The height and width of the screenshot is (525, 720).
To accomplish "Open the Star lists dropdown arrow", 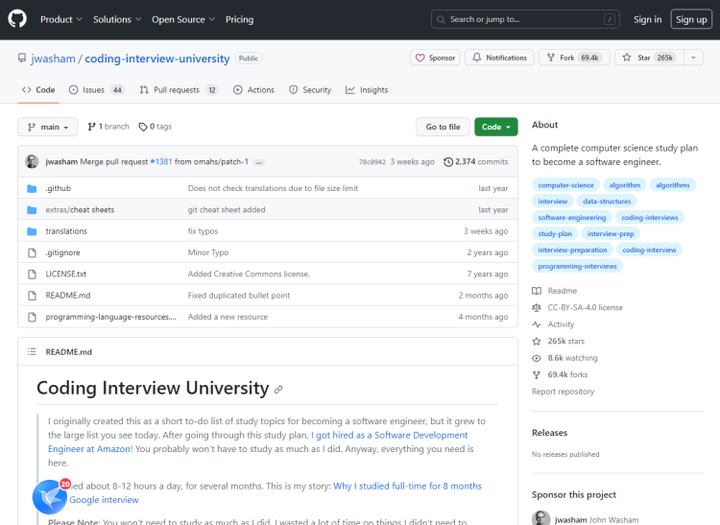I will point(693,57).
